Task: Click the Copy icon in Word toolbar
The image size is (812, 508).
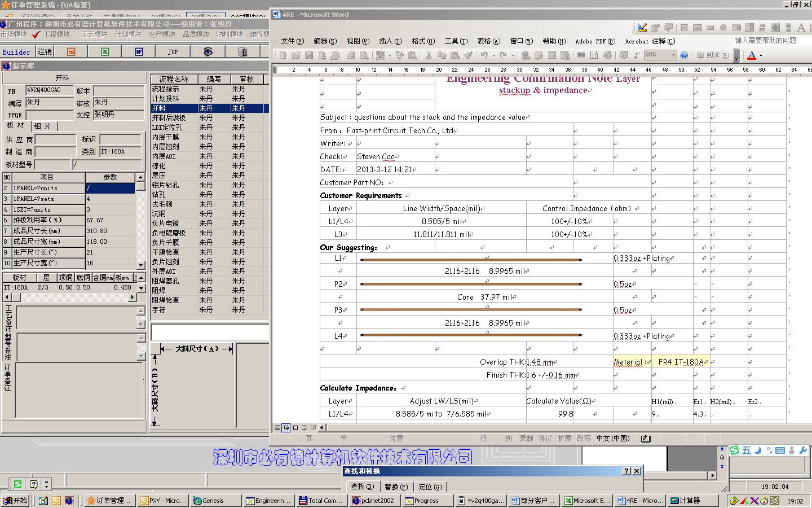Action: [x=441, y=55]
